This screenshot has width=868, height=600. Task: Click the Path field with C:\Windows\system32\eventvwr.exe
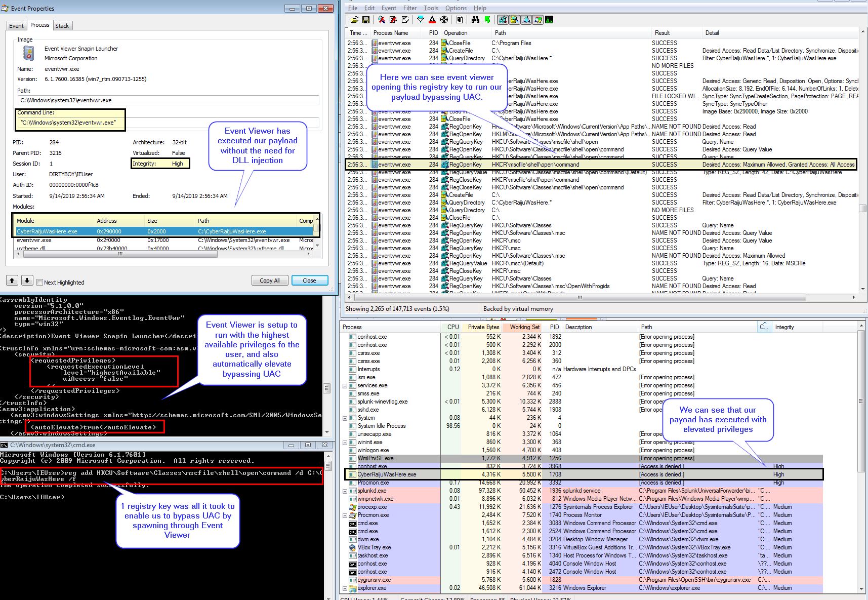(x=169, y=100)
